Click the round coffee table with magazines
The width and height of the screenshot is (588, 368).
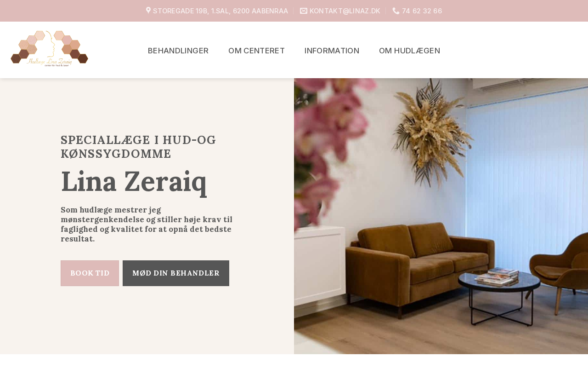498,294
